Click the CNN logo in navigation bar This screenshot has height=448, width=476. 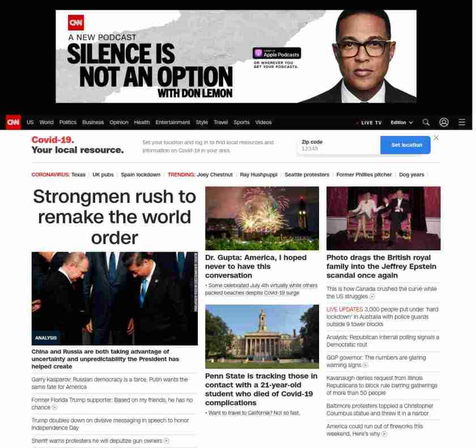pos(13,122)
